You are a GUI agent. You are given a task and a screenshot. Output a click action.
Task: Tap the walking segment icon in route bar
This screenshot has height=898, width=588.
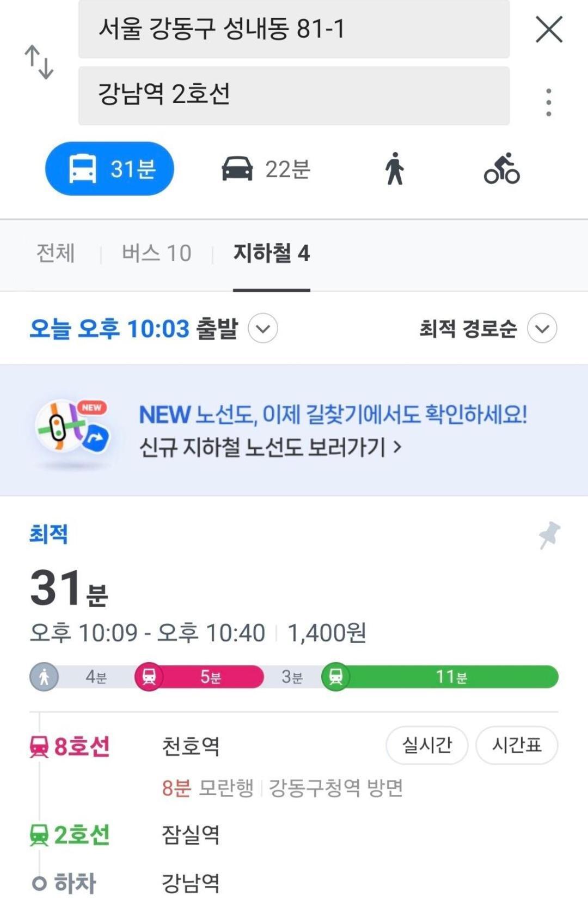[x=44, y=677]
